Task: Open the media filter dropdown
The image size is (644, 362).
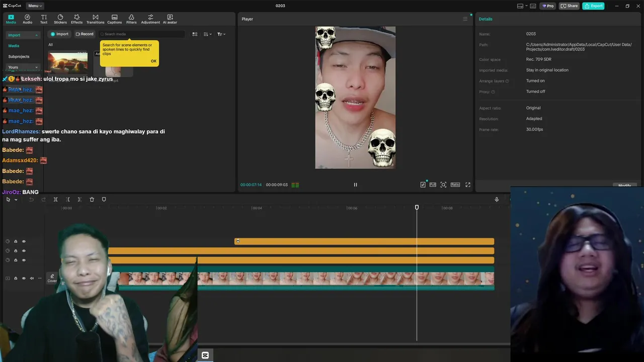Action: point(221,34)
